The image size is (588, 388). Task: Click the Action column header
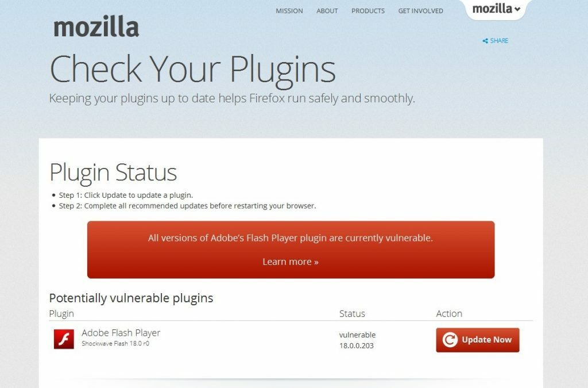(x=449, y=313)
